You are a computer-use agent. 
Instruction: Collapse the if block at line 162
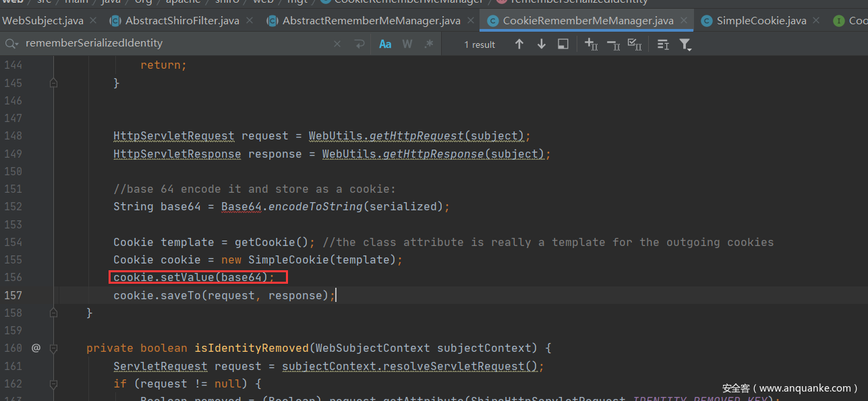(x=53, y=383)
